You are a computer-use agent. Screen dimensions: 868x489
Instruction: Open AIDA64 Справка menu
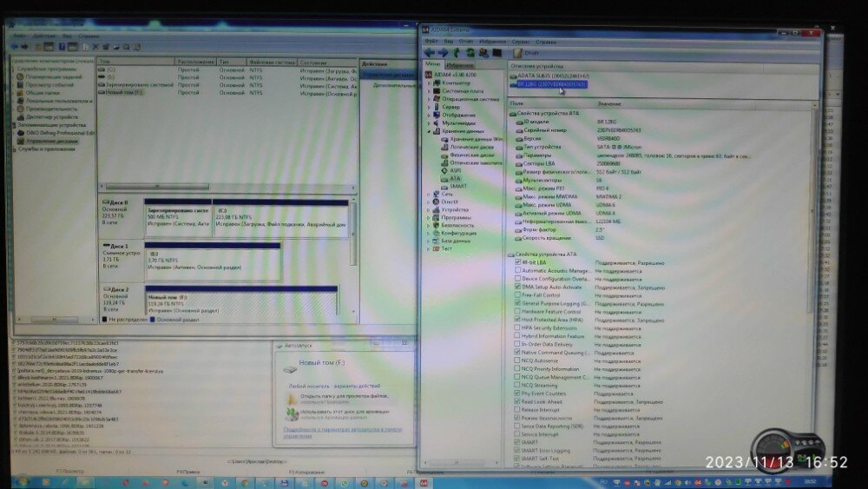coord(546,42)
